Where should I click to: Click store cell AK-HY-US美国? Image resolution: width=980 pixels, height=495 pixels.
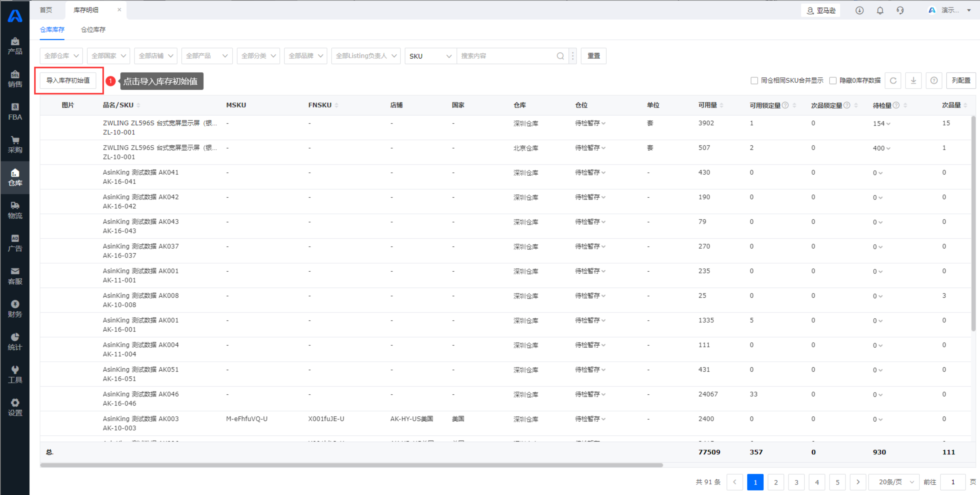[412, 419]
